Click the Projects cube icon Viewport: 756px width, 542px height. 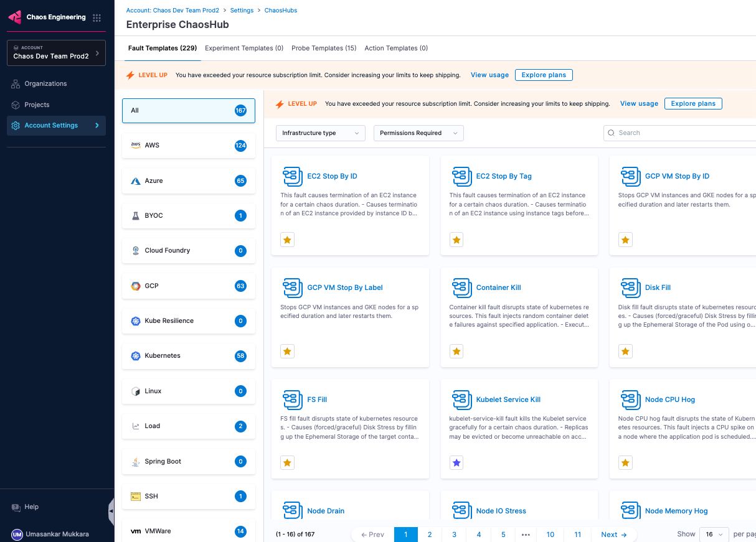tap(16, 105)
